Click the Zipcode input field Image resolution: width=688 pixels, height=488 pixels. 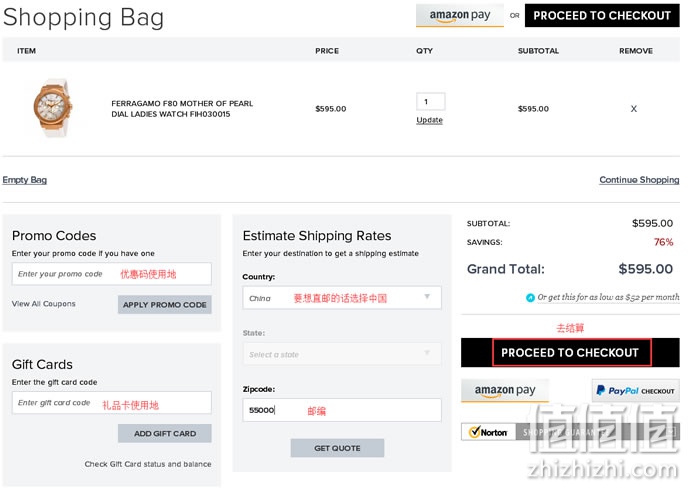coord(342,410)
